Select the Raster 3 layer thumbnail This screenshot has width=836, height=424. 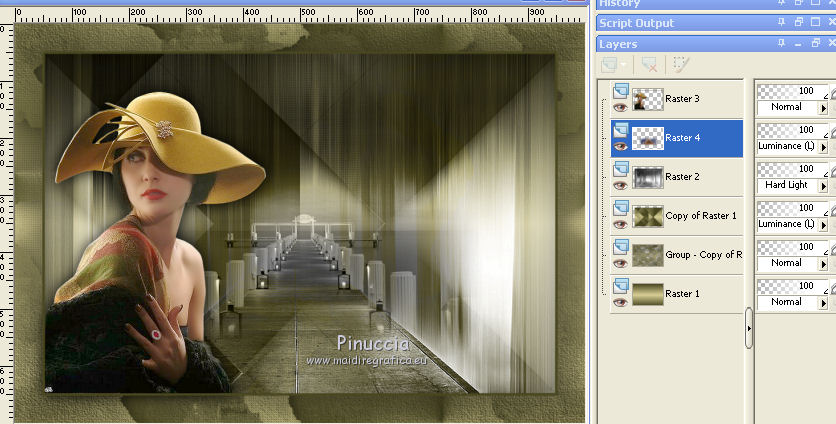pyautogui.click(x=648, y=99)
